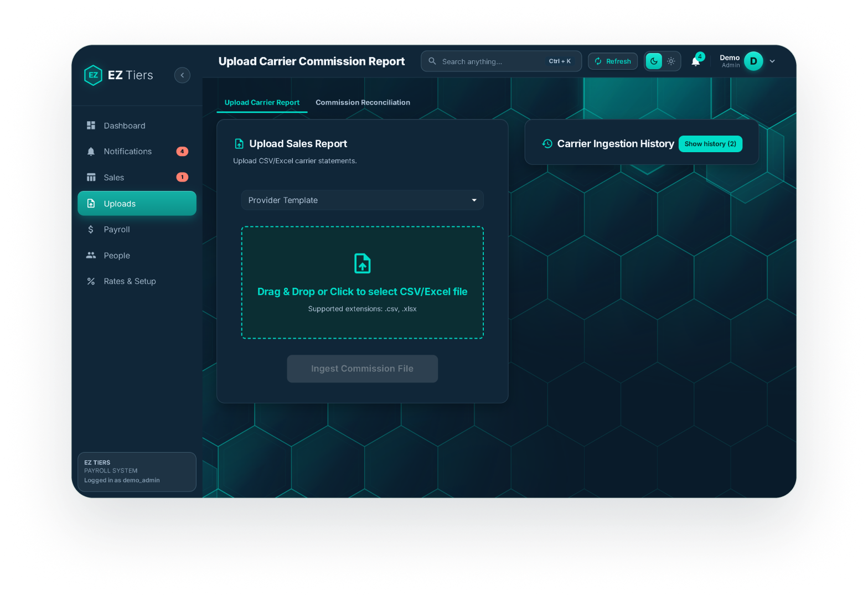Enable dark mode with the moon toggle
This screenshot has width=868, height=596.
(654, 61)
